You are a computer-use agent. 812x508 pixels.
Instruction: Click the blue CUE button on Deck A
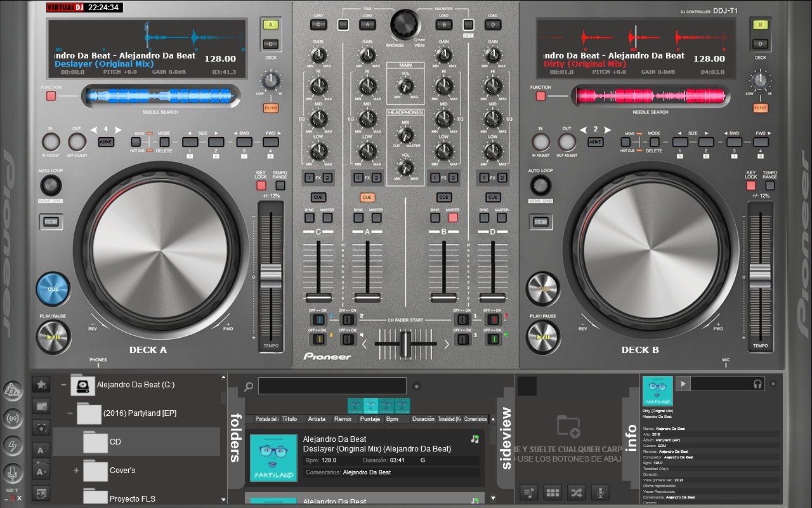coord(53,290)
